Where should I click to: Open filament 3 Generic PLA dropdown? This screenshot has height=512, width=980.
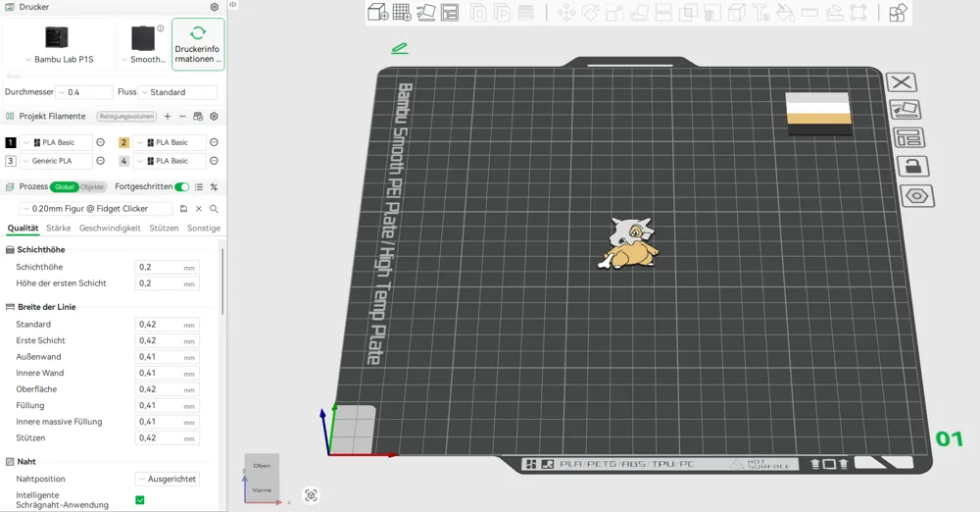pos(56,161)
